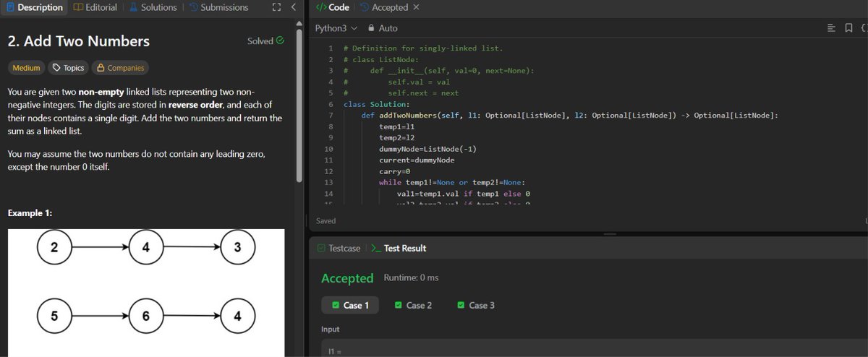Click the Test Result terminal icon

[375, 248]
